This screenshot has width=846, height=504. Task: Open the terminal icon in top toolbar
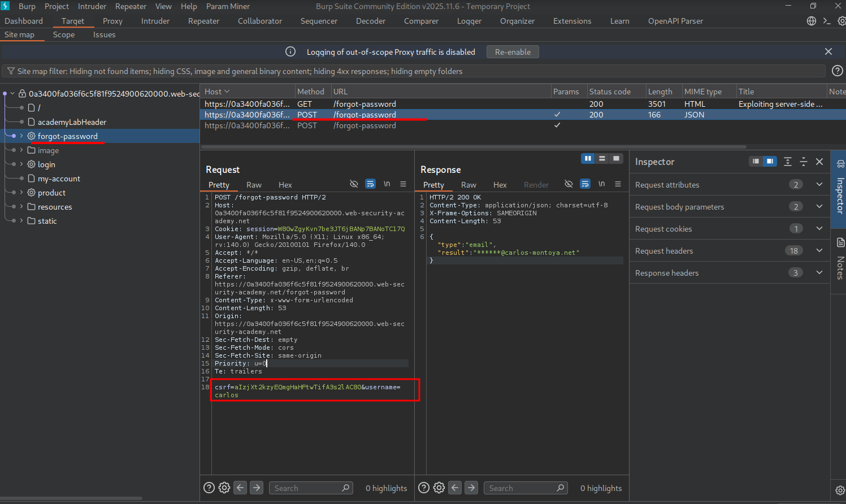click(827, 21)
